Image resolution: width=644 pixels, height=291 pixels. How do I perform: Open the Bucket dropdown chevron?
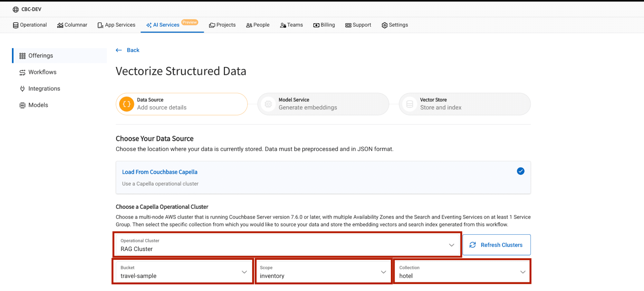tap(245, 272)
